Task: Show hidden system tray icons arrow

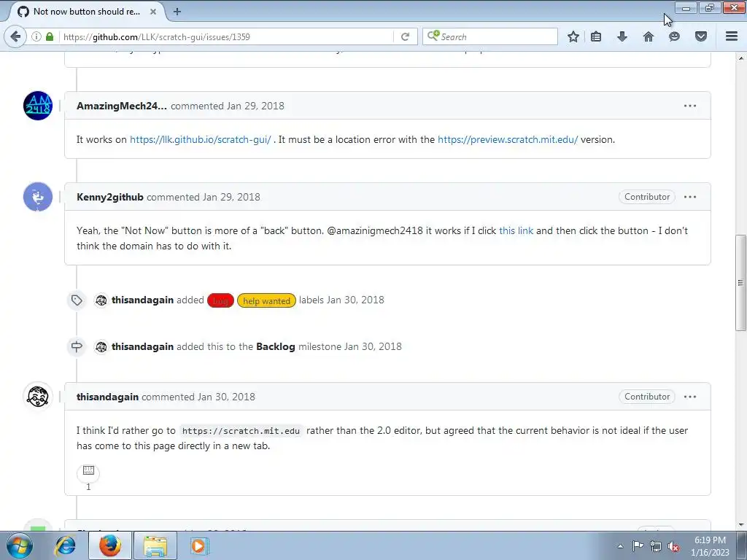Action: pos(620,546)
